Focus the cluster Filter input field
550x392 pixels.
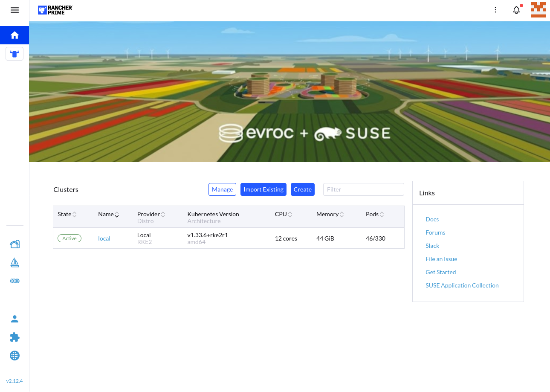[x=363, y=189]
